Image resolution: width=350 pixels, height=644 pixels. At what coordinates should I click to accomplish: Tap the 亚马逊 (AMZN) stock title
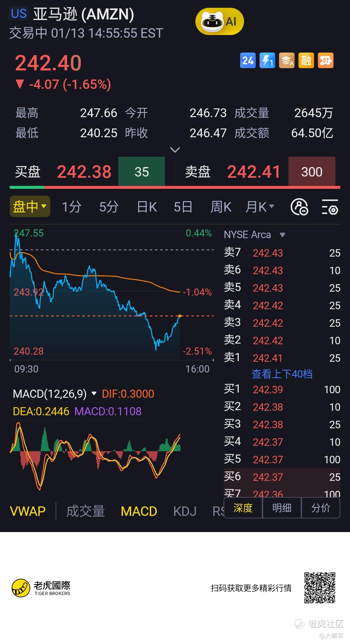pyautogui.click(x=84, y=14)
